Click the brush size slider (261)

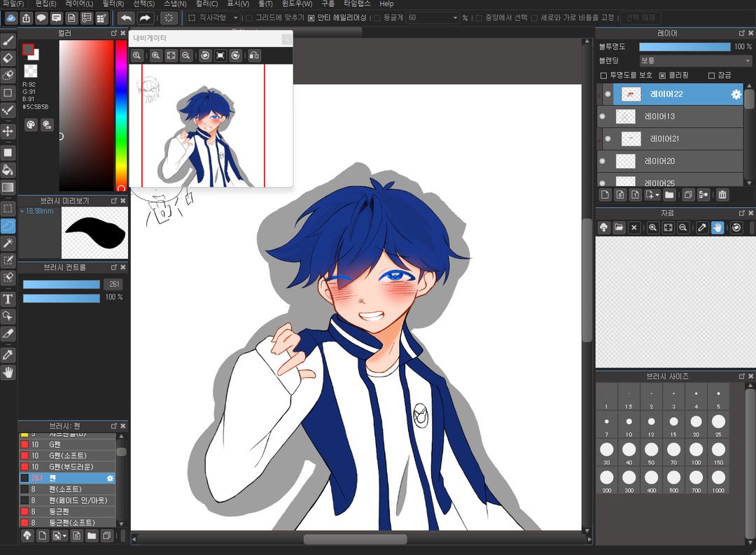coord(61,284)
